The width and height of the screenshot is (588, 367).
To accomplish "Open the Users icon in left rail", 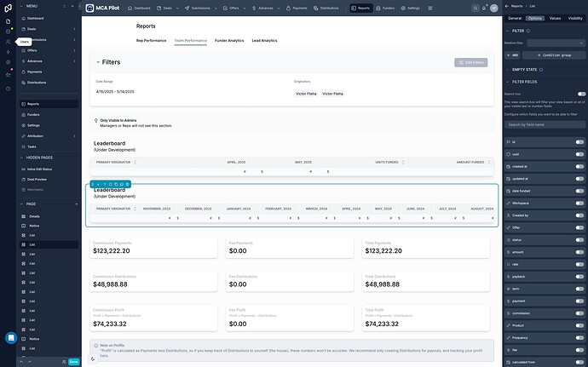I will tap(8, 42).
